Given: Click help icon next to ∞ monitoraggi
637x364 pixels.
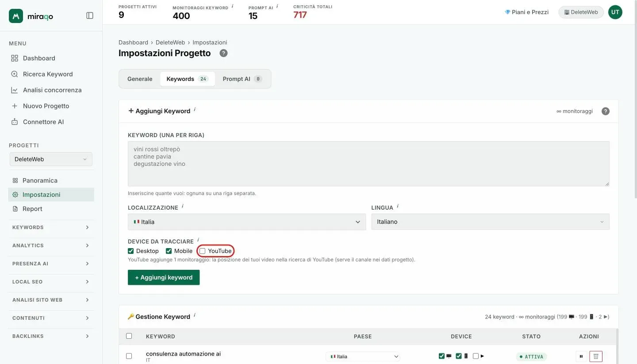Looking at the screenshot, I should point(606,111).
